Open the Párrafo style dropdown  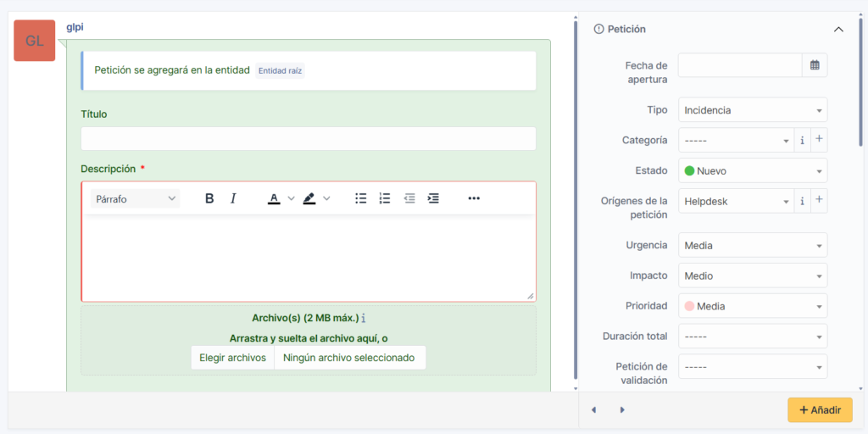136,198
